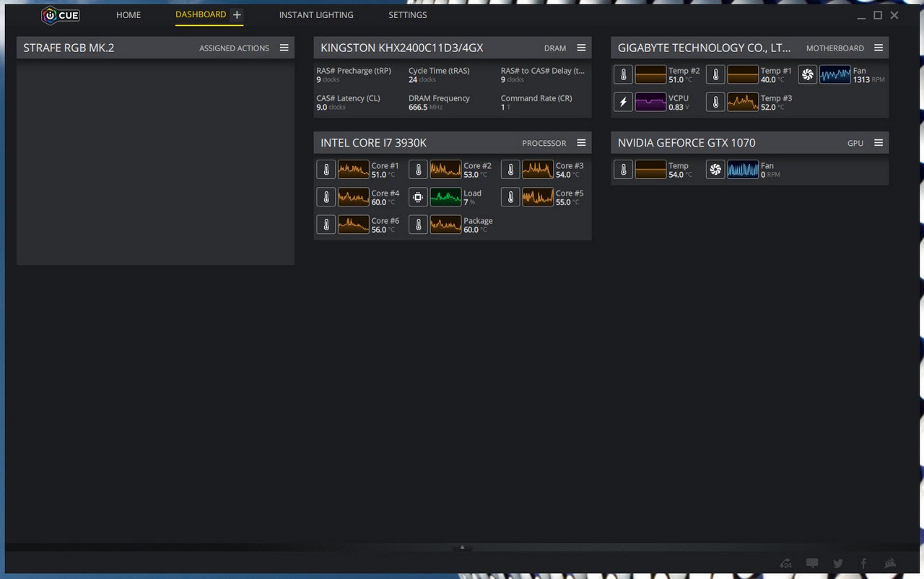Click Cycle Time (tRAS) reading

coord(439,75)
